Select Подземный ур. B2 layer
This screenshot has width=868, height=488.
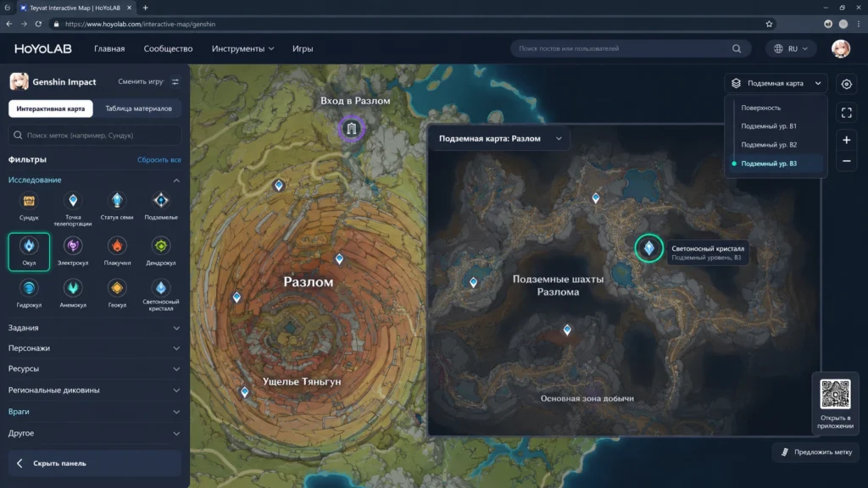click(768, 145)
